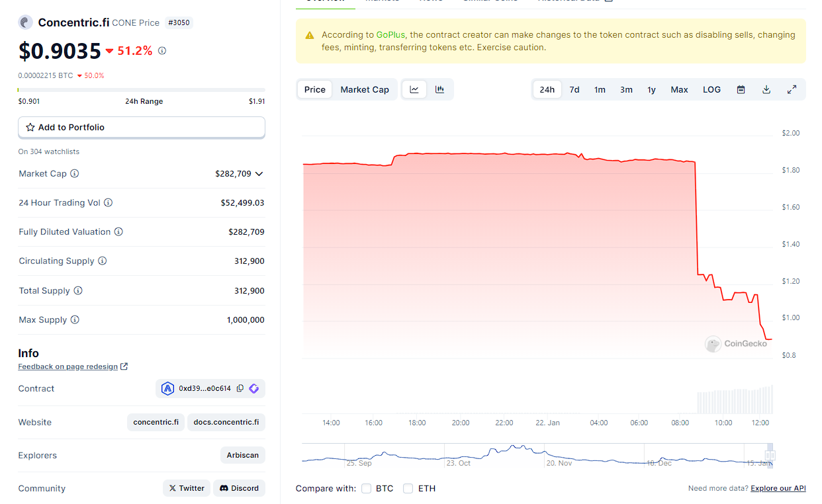
Task: Open the Discord community link
Action: (x=239, y=488)
